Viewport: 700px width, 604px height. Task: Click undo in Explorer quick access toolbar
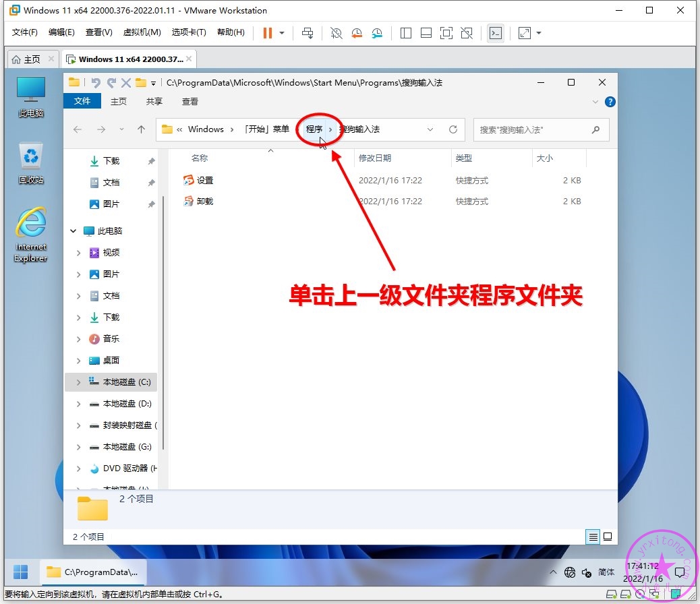(x=96, y=83)
